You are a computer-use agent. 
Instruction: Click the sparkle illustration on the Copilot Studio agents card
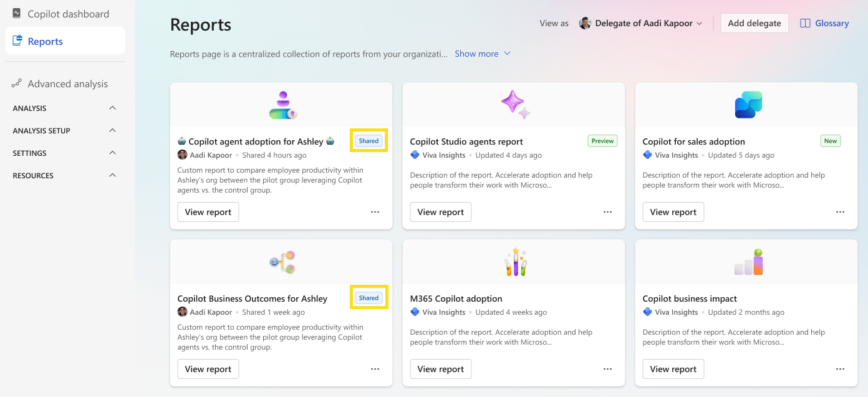pos(513,103)
